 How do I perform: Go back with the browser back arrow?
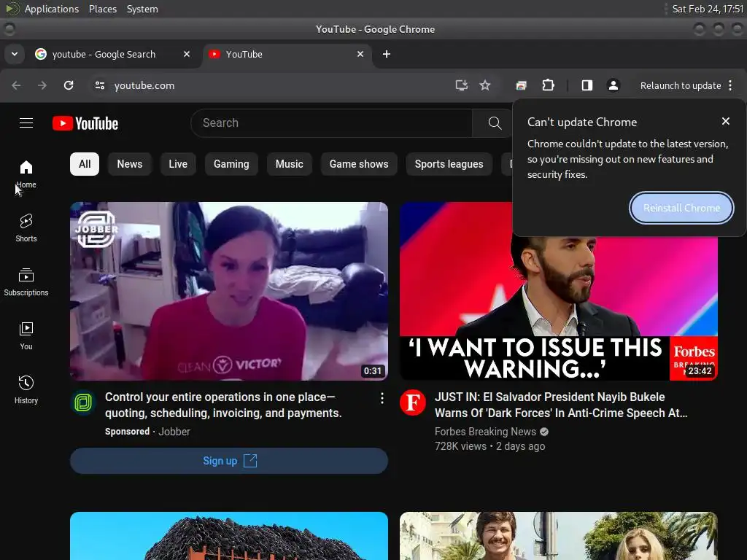[16, 85]
